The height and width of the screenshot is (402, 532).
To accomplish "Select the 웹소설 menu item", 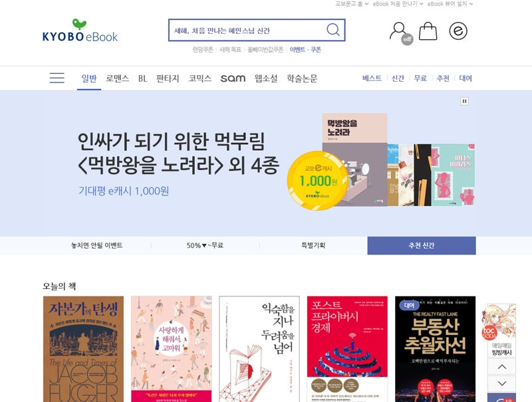I will (266, 78).
